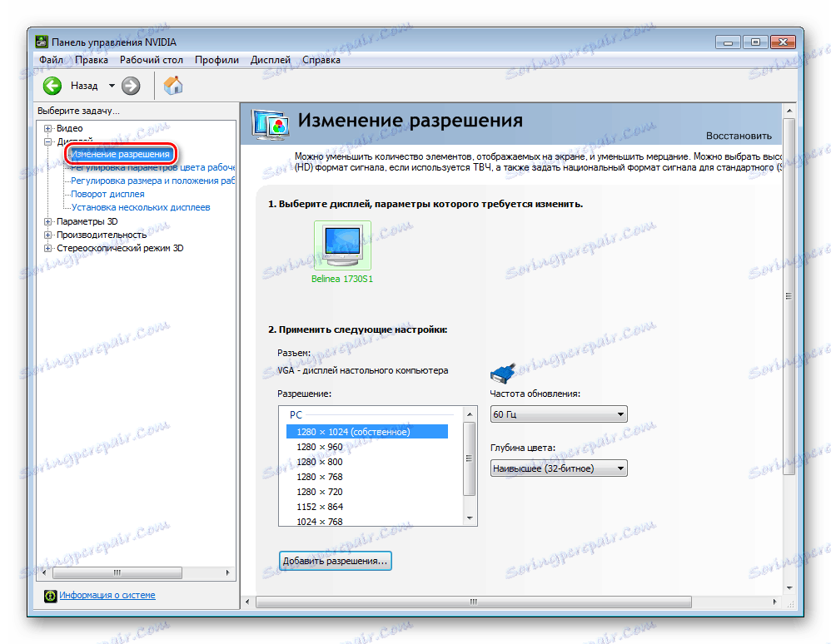This screenshot has height=644, width=831.
Task: Open Информация о системе link
Action: pyautogui.click(x=107, y=595)
